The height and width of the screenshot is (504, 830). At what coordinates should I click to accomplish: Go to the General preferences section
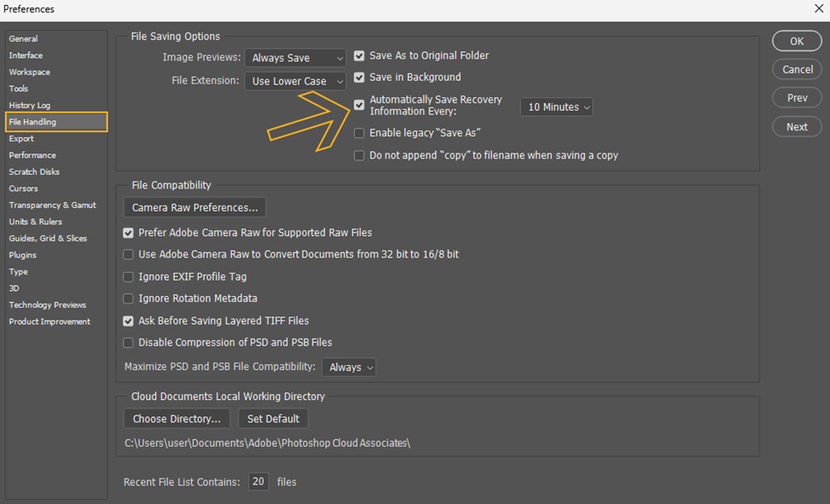tap(24, 39)
